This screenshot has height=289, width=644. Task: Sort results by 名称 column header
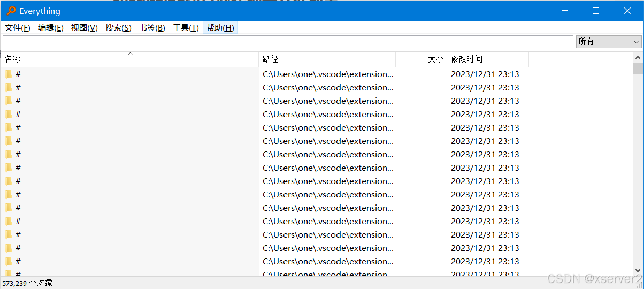coord(130,59)
